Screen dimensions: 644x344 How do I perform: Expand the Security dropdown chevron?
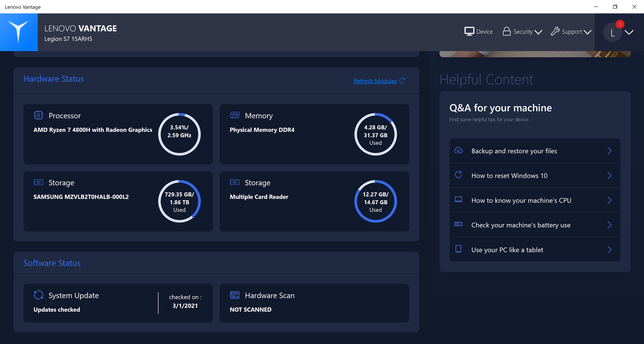tap(538, 32)
